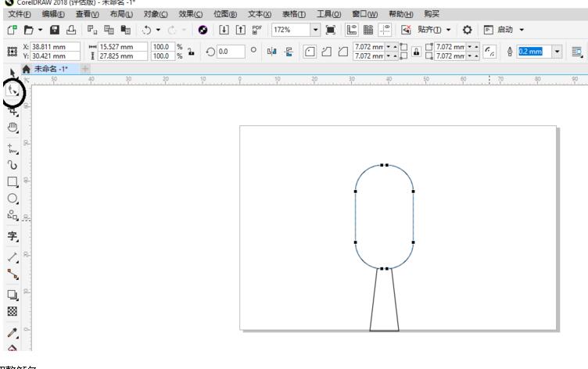
Task: Select the Rectangle tool
Action: [x=13, y=182]
